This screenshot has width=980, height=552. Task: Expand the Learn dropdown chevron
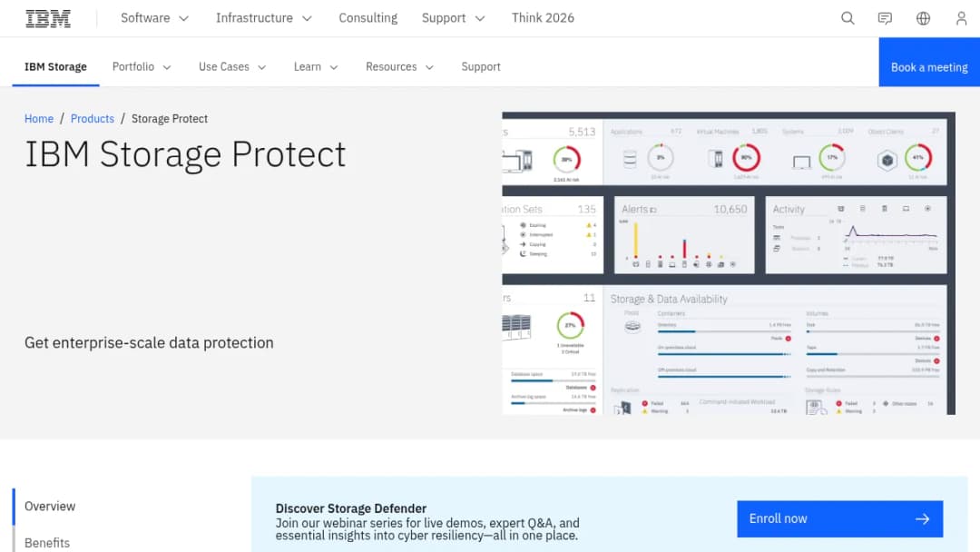(334, 67)
